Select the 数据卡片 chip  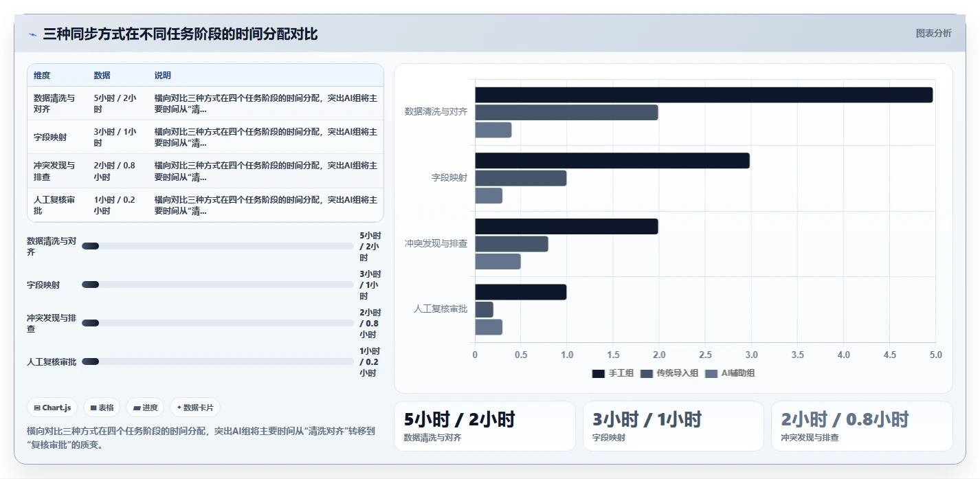(x=195, y=408)
